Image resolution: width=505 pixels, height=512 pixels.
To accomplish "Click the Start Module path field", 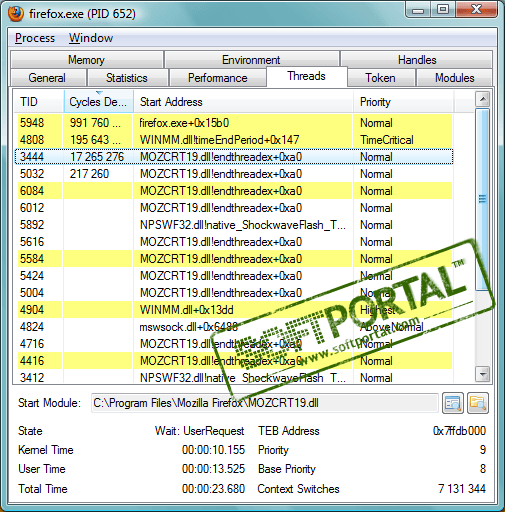I will (265, 403).
